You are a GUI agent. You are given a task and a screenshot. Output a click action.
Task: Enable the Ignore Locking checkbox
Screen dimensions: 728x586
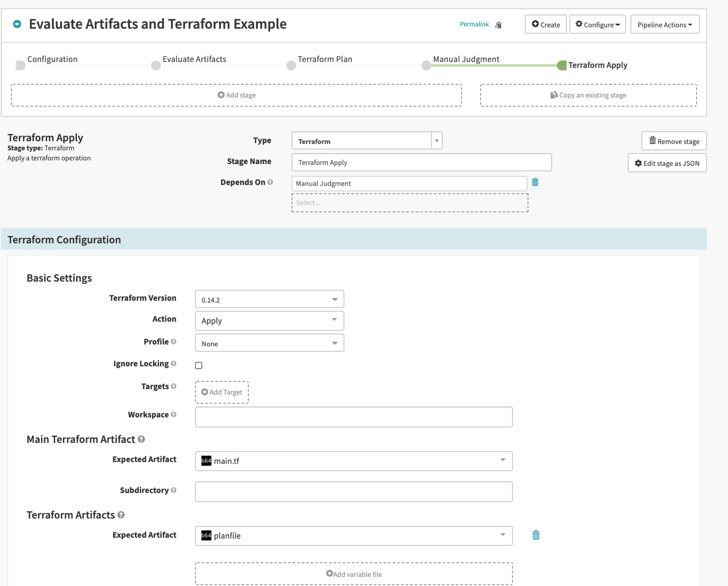(x=199, y=365)
